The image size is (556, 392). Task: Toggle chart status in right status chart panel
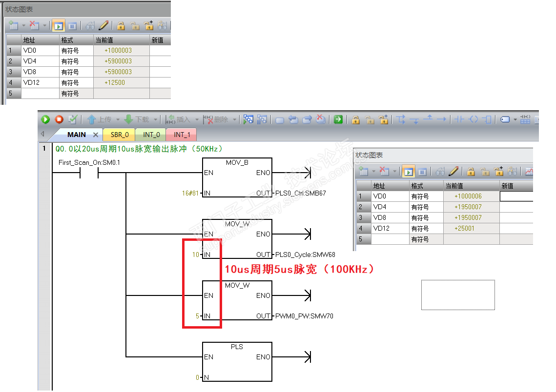[409, 172]
